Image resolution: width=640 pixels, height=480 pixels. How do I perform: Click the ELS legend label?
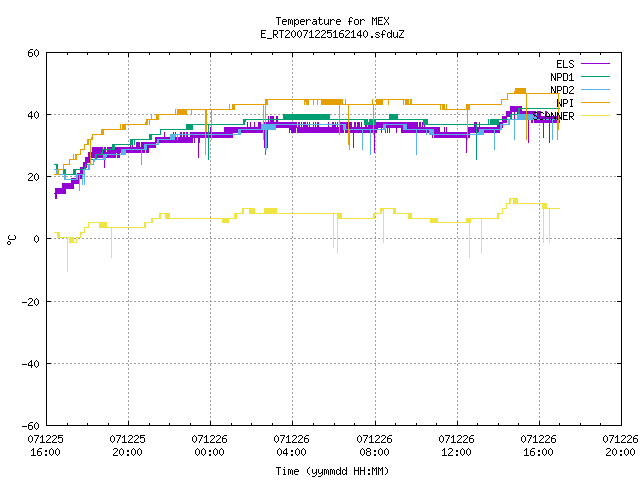565,64
